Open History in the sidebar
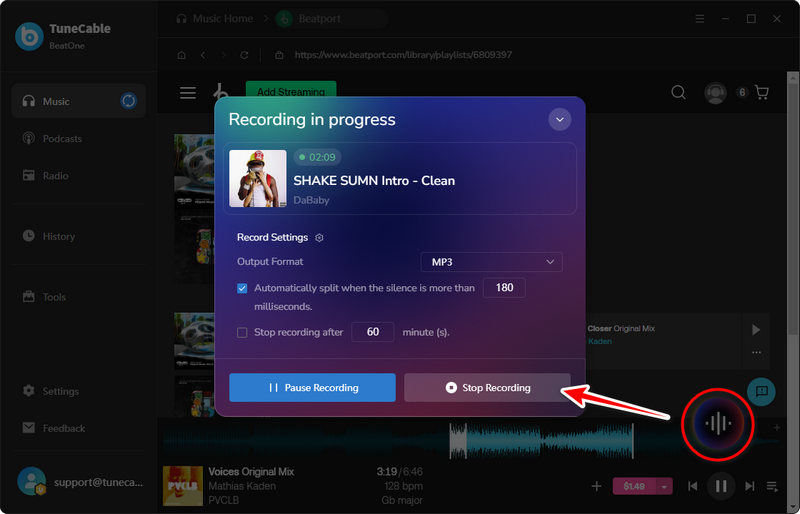The image size is (800, 514). 49,236
